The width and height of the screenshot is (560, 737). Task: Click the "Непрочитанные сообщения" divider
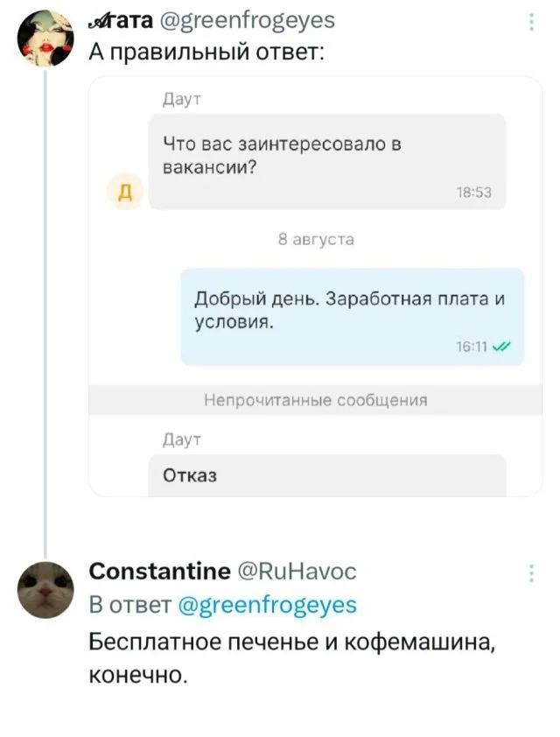tap(315, 401)
